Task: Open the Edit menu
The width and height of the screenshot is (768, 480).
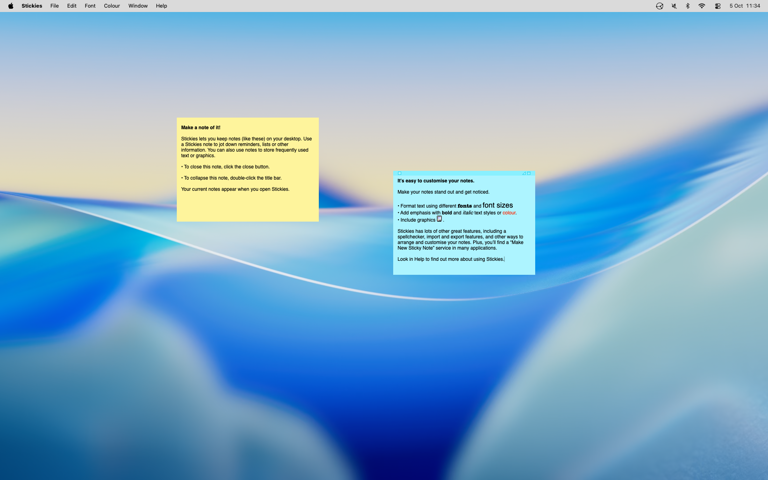Action: pos(72,6)
